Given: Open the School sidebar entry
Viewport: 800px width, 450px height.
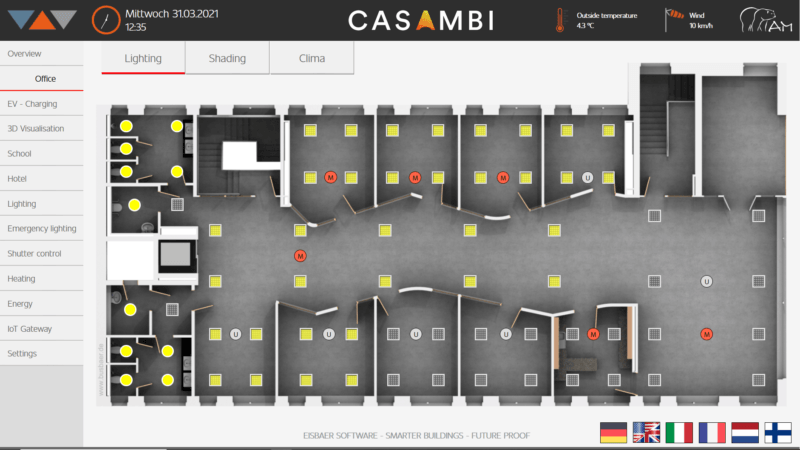Looking at the screenshot, I should tap(41, 154).
